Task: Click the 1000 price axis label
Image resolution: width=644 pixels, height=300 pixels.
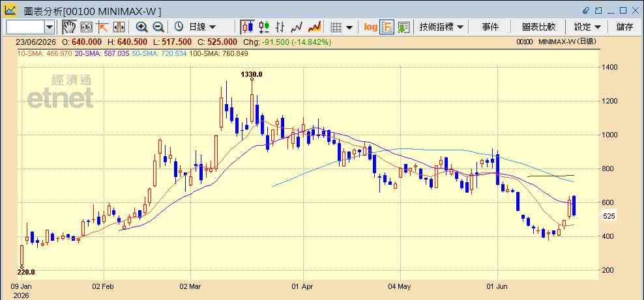Action: [610, 135]
